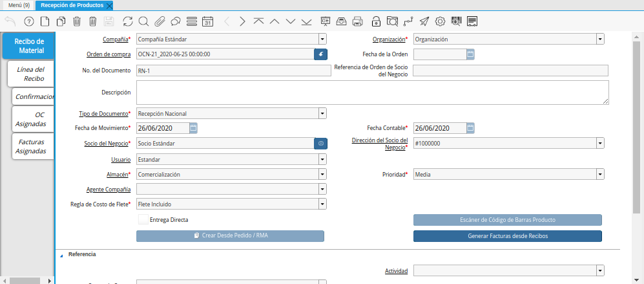Click the second trash icon for multi-delete

[x=93, y=21]
